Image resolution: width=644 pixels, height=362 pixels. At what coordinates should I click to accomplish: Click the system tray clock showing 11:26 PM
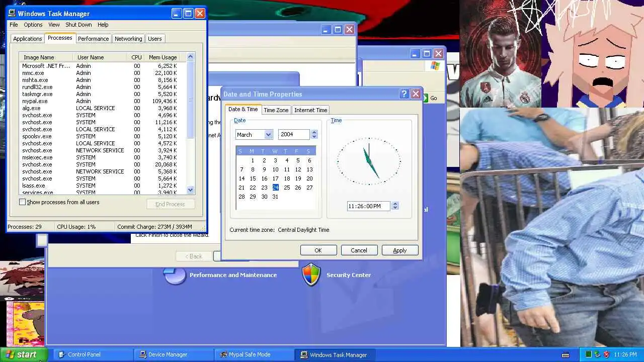[625, 354]
